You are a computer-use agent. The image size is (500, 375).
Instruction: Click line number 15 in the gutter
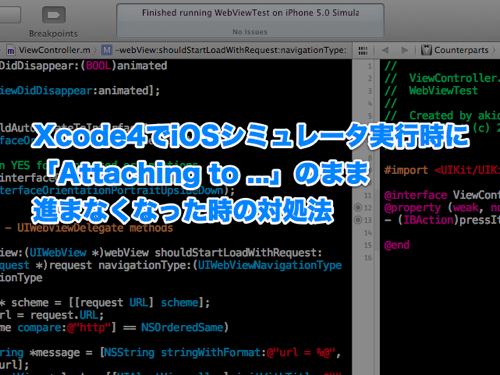click(368, 245)
